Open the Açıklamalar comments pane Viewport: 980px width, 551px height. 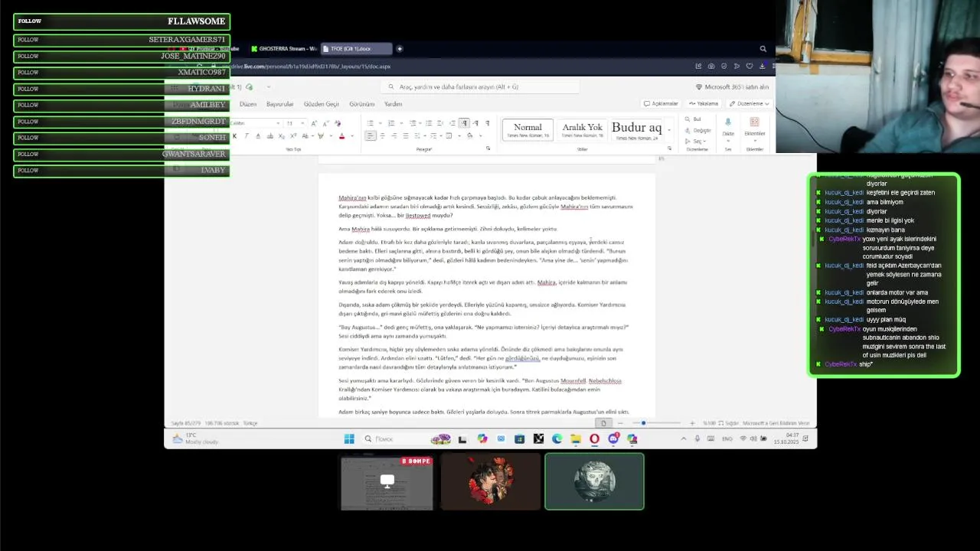[661, 103]
